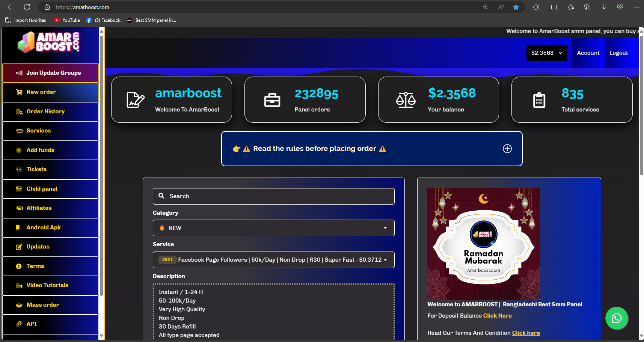The width and height of the screenshot is (644, 342).
Task: Show browser Downloads
Action: tap(604, 7)
